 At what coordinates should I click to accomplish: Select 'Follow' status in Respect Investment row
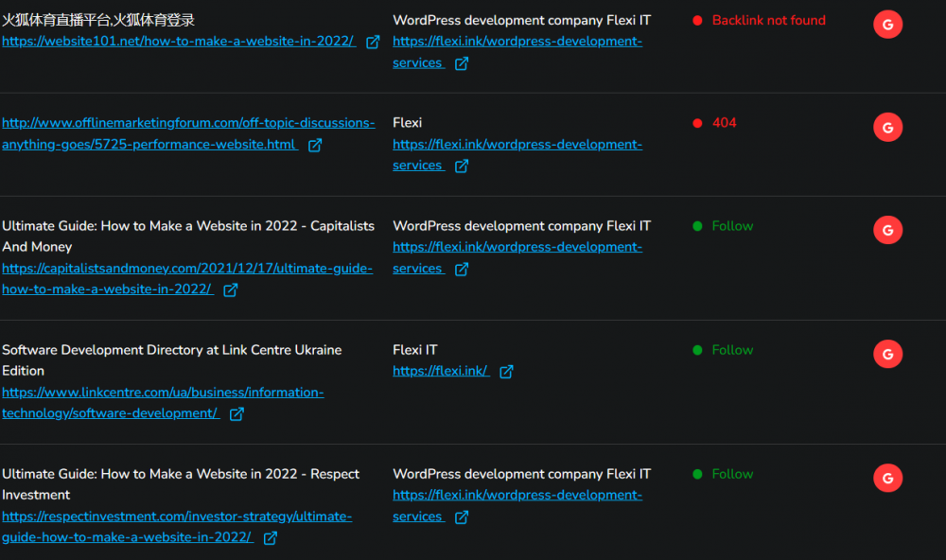pyautogui.click(x=732, y=474)
